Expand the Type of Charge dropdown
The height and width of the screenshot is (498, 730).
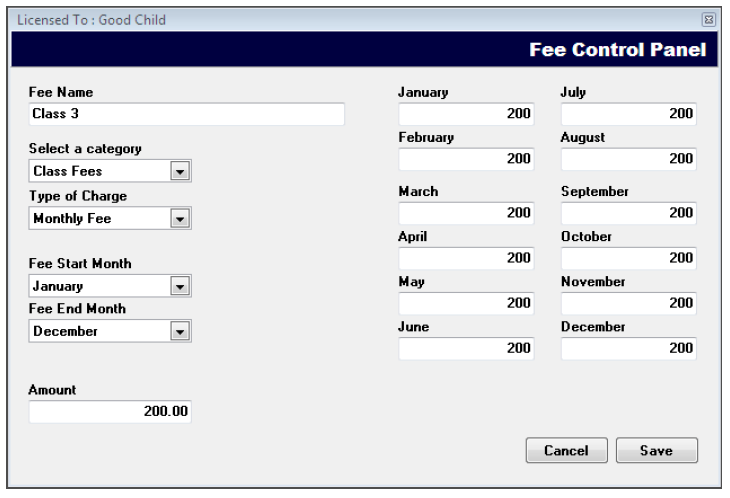(x=181, y=218)
